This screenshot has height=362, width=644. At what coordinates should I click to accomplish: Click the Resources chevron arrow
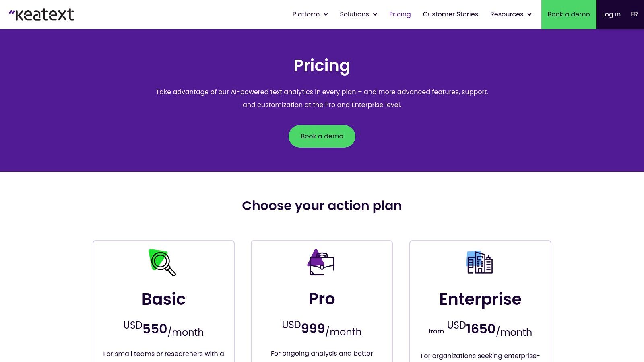530,15
